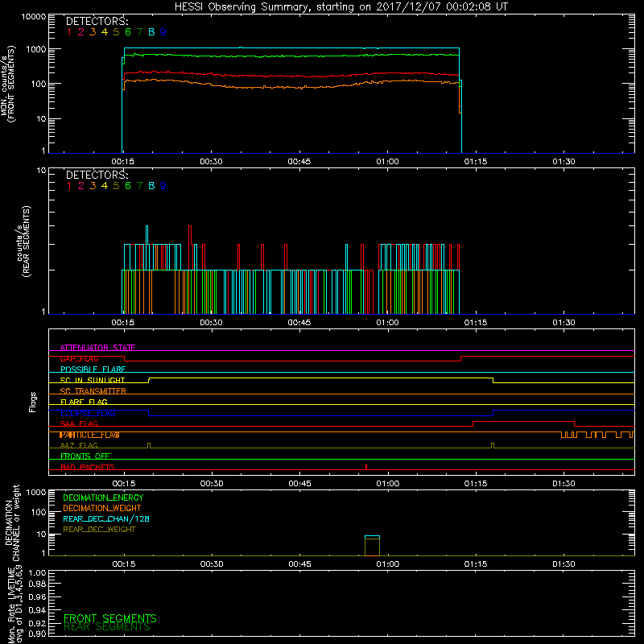Click the 00:15 tick under the Flags plot
Image resolution: width=644 pixels, height=644 pixels.
(124, 484)
